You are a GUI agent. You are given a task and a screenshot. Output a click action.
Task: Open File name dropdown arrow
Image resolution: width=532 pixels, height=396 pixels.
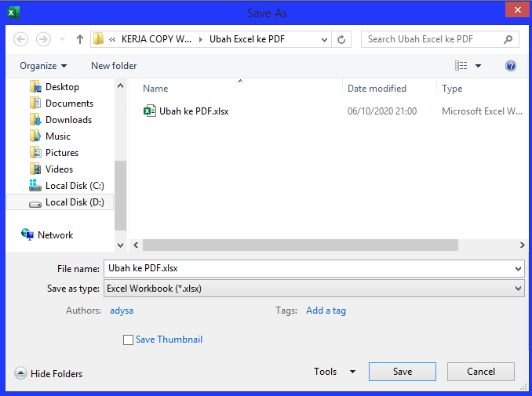coord(518,269)
